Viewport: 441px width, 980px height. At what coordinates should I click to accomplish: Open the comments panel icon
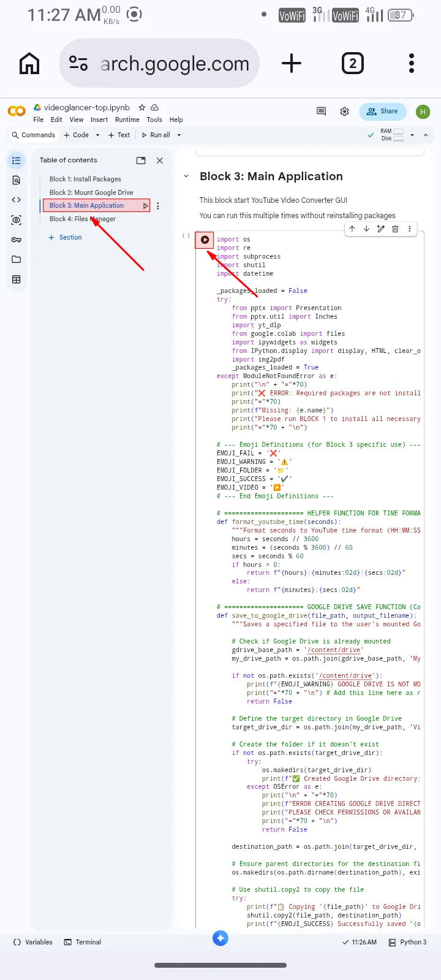click(321, 112)
